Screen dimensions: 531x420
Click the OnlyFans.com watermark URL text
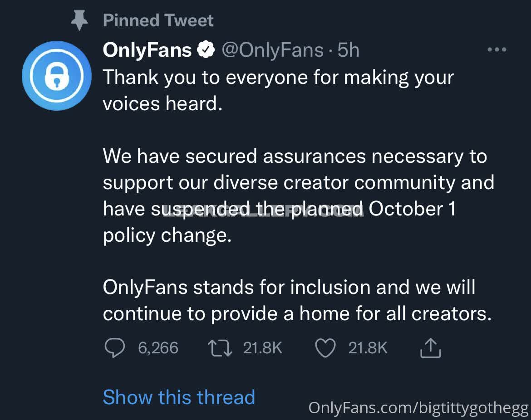(418, 408)
